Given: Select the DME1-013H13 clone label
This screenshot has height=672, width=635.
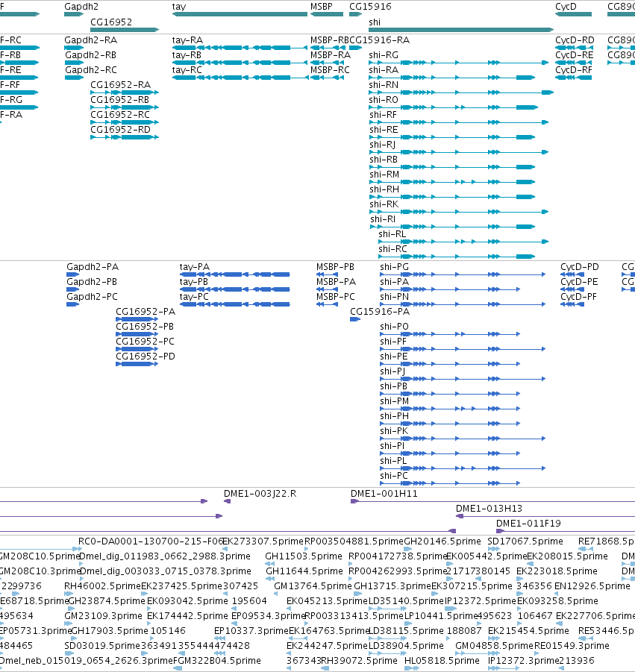Looking at the screenshot, I should click(x=489, y=509).
